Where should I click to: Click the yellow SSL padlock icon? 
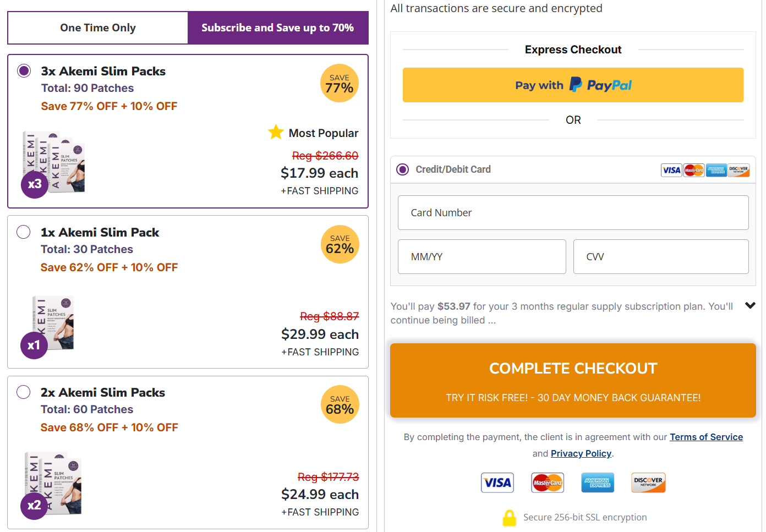point(510,518)
